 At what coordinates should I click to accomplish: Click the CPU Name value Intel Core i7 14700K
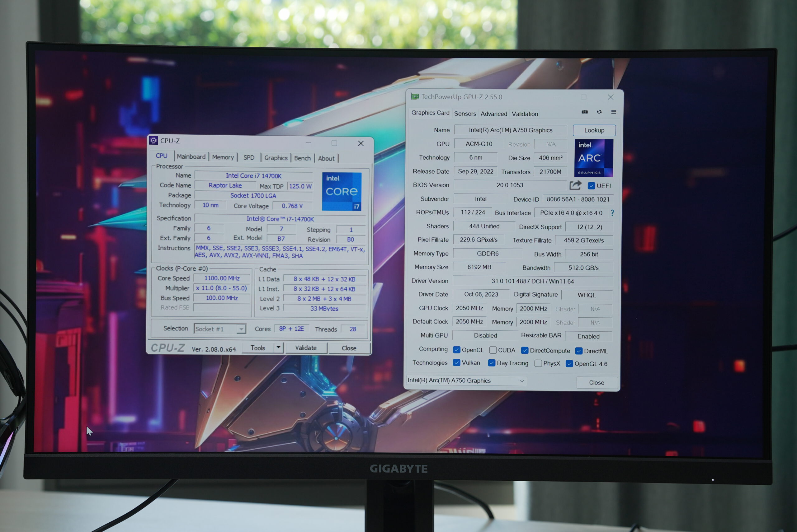(x=253, y=176)
